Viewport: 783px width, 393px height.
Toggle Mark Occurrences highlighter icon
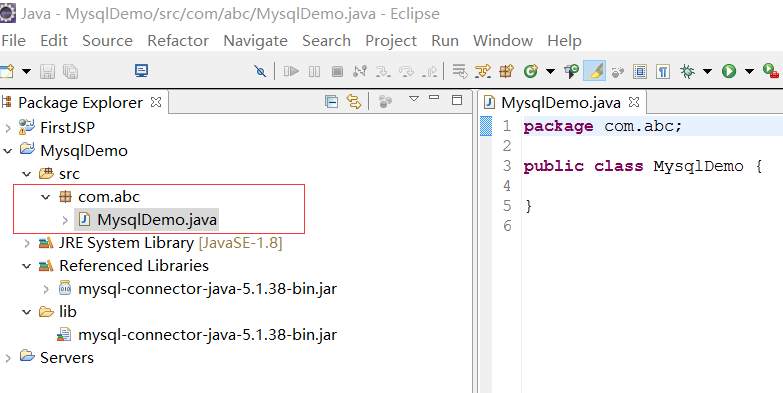tap(595, 71)
